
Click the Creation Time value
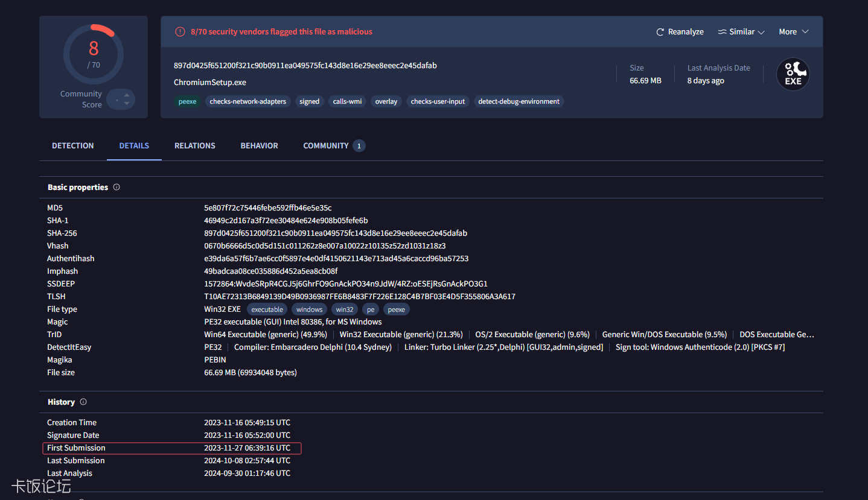(x=247, y=423)
